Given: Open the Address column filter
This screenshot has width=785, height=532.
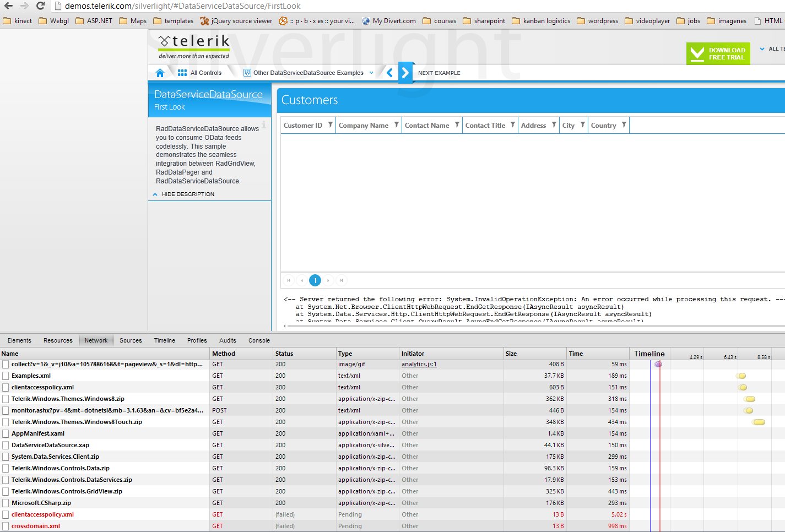Looking at the screenshot, I should click(554, 125).
